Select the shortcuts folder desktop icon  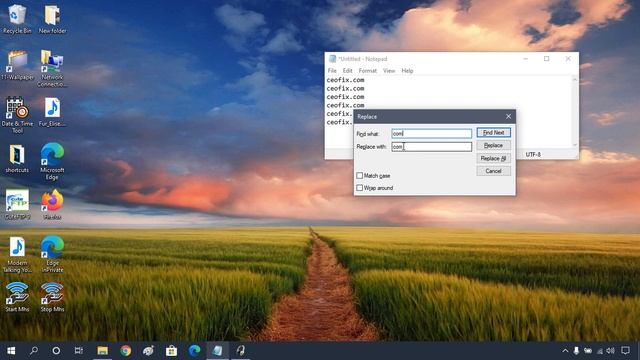pos(17,158)
